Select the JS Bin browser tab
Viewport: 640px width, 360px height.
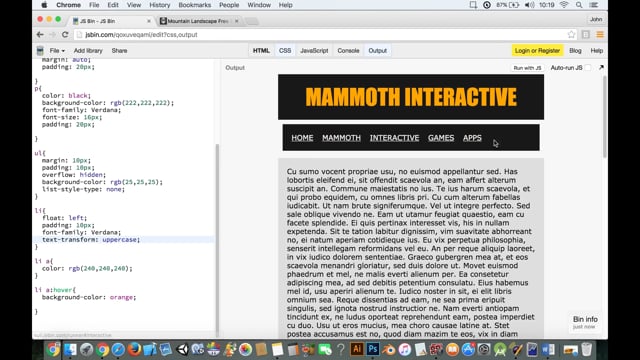111,21
